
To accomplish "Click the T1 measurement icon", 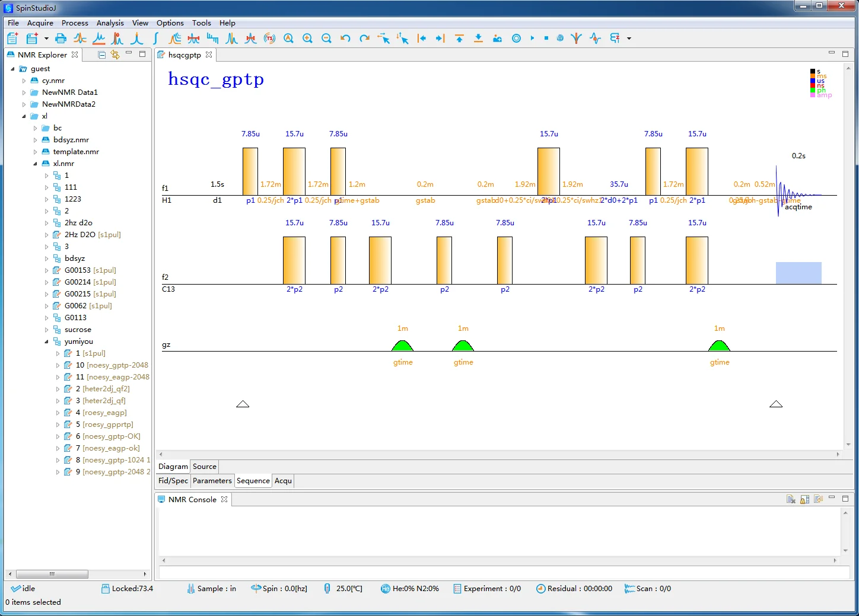I will coord(269,39).
